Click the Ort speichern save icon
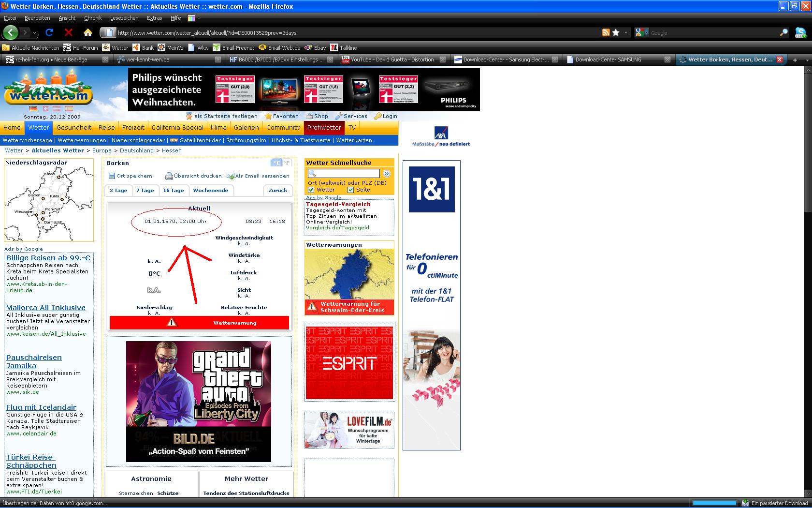 [x=112, y=176]
